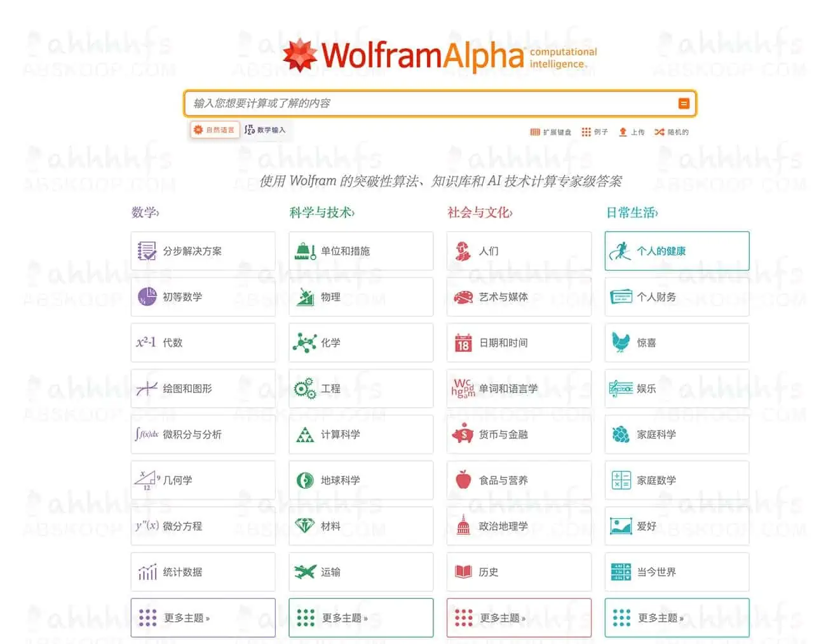Click the 惊喜 chicken icon
Image resolution: width=826 pixels, height=644 pixels.
621,342
